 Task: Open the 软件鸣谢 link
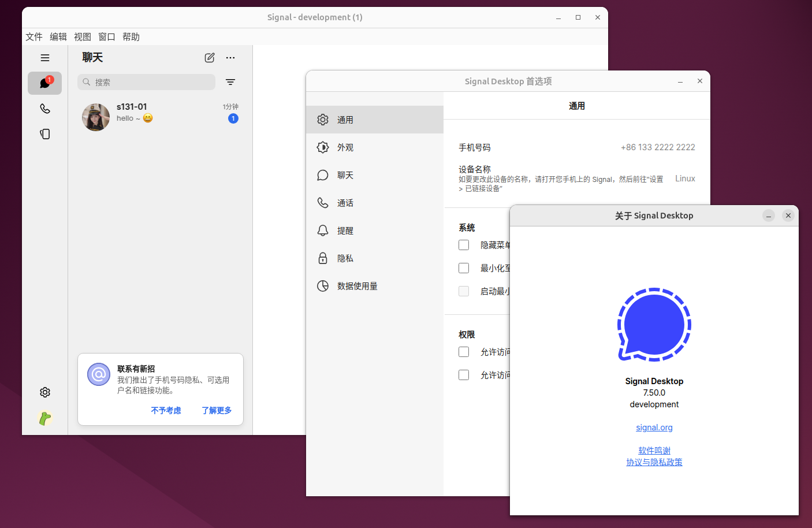coord(654,450)
